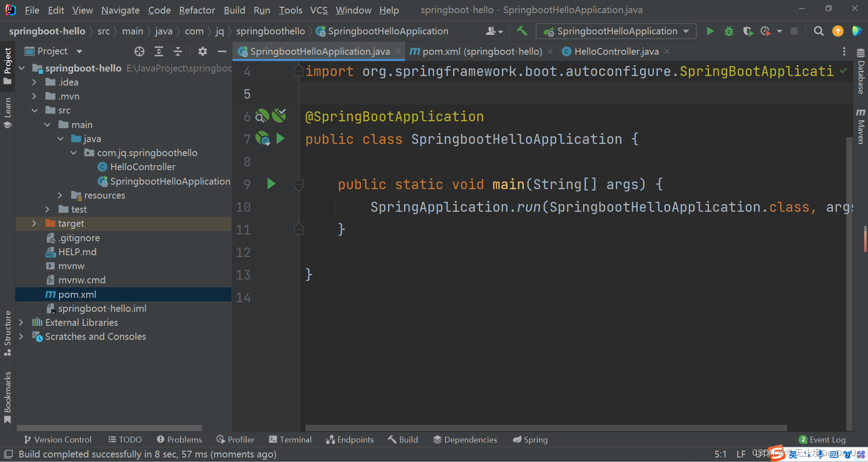Click the editor horizontal scrollbar
Viewport: 868px width, 462px height.
pos(546,428)
